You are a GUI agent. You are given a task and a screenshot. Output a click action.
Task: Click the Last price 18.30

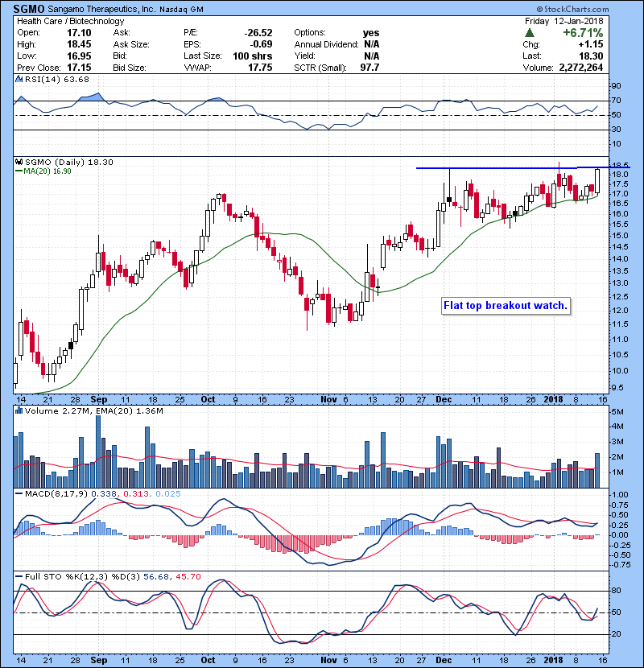591,56
